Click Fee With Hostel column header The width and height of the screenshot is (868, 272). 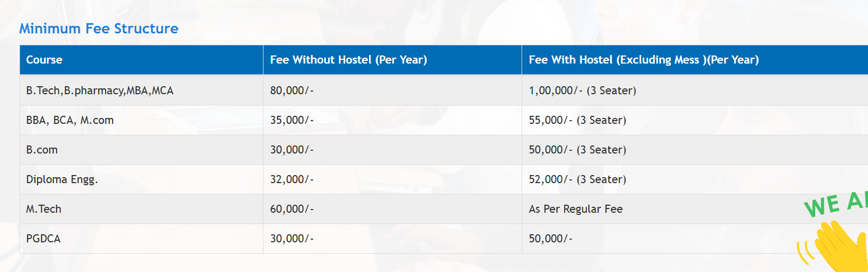[643, 60]
